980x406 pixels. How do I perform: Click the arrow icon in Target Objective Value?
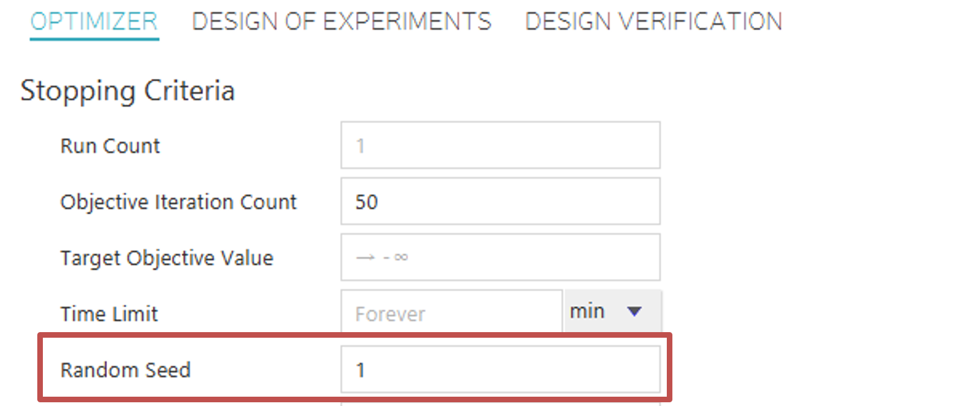tap(365, 257)
